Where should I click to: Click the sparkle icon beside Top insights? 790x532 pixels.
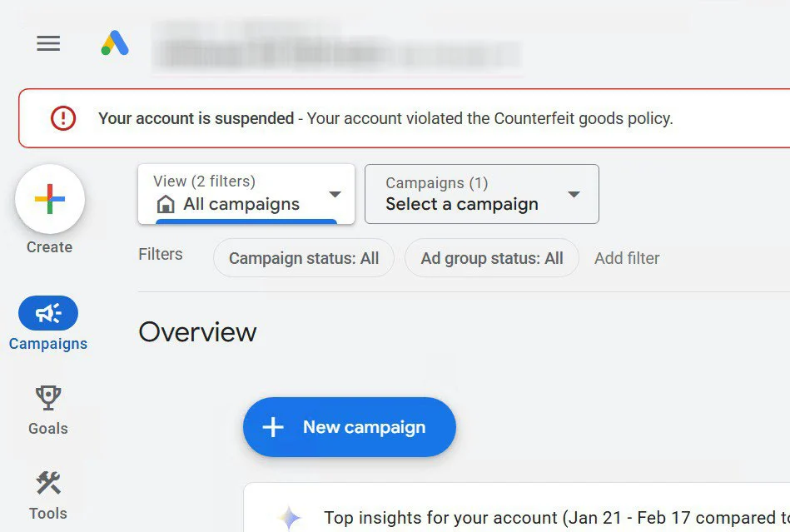(x=290, y=518)
